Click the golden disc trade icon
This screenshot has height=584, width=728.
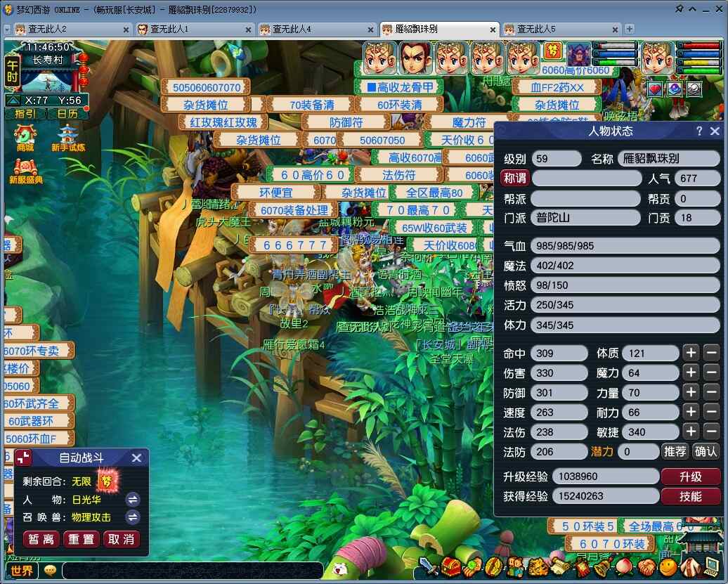pos(494,566)
